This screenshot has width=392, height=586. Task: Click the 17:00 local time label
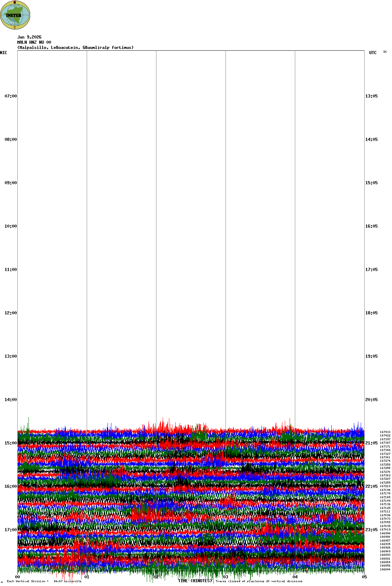[x=10, y=530]
